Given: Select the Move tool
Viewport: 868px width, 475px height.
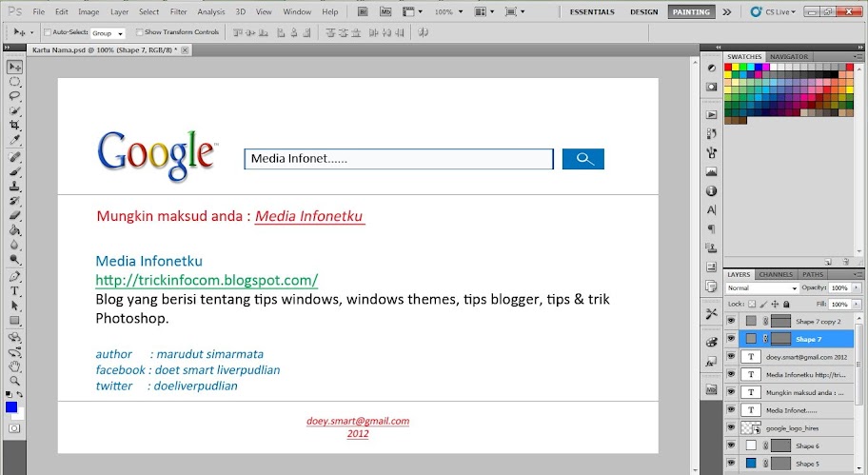Looking at the screenshot, I should (x=14, y=67).
